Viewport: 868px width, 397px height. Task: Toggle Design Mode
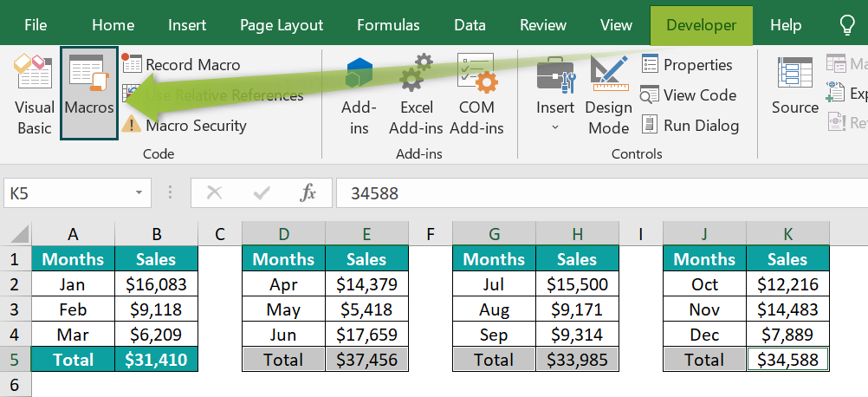(608, 94)
